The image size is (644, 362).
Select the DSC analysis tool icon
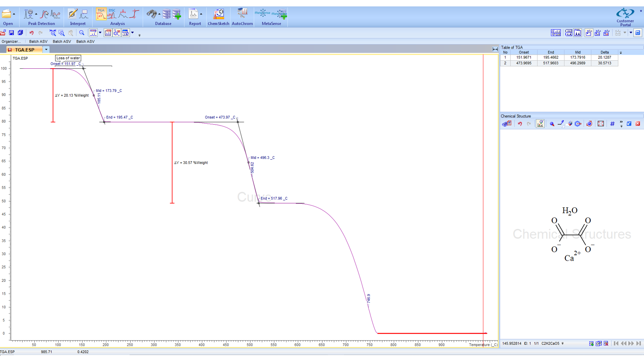pos(112,14)
